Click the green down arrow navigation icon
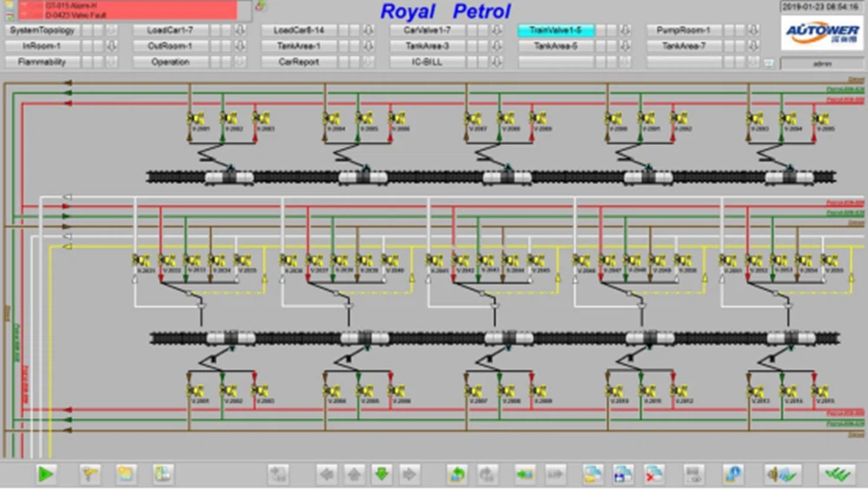868x490 pixels. click(x=381, y=474)
